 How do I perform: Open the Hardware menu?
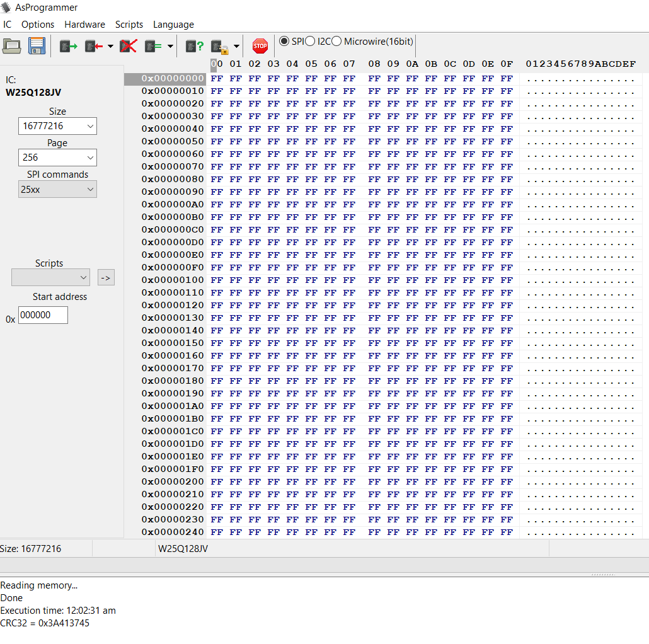[84, 25]
